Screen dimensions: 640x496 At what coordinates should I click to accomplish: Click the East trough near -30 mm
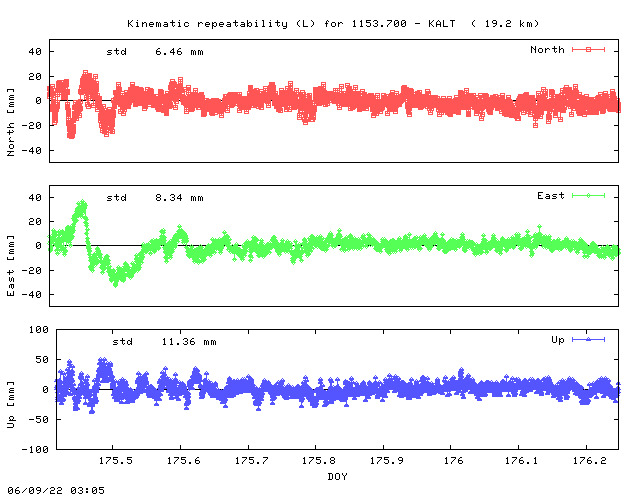coord(116,281)
